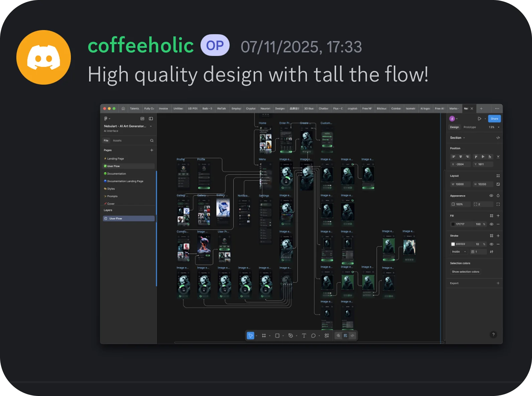Open the Actions tool in toolbar

coord(326,335)
